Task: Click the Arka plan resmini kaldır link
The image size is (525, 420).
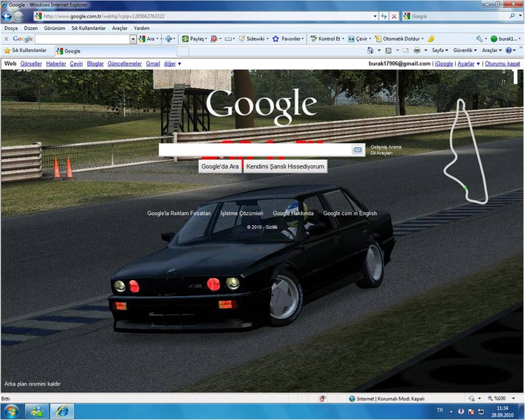Action: [32, 384]
